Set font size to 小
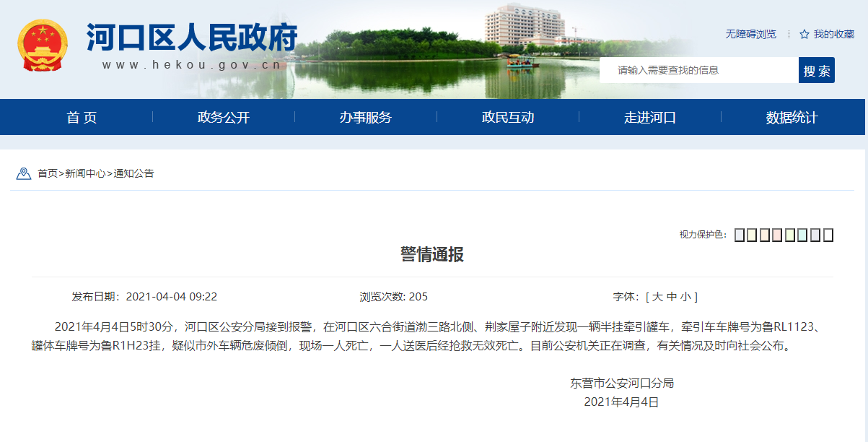The image size is (868, 442). point(685,297)
